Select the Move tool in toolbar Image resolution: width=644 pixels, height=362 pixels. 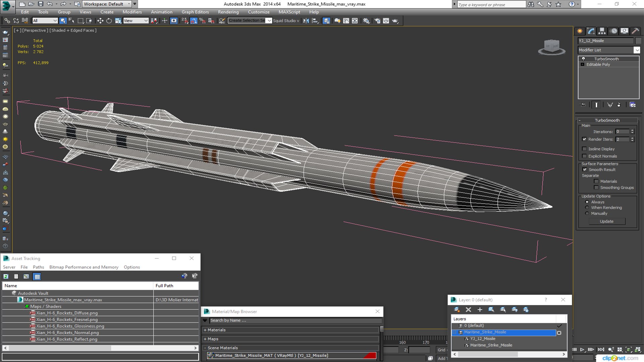pos(100,20)
